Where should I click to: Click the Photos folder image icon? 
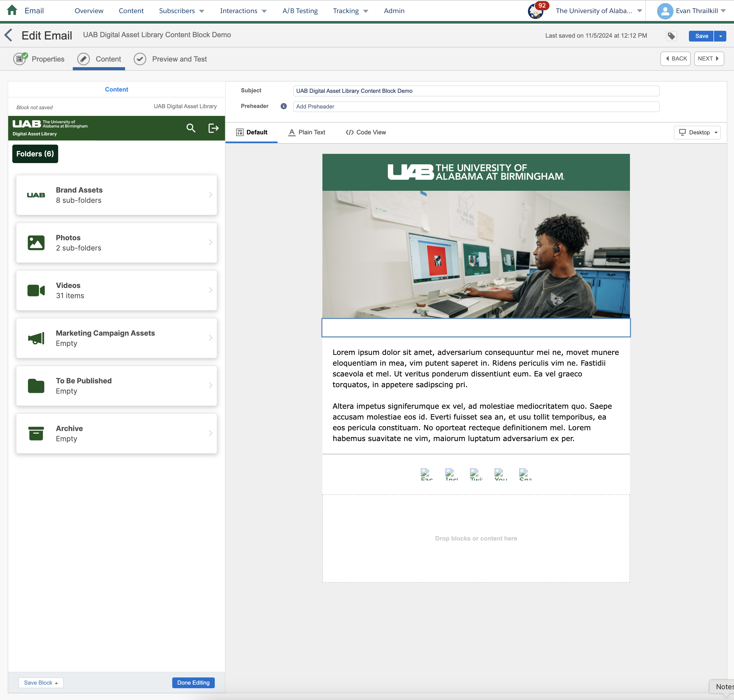[x=36, y=243]
